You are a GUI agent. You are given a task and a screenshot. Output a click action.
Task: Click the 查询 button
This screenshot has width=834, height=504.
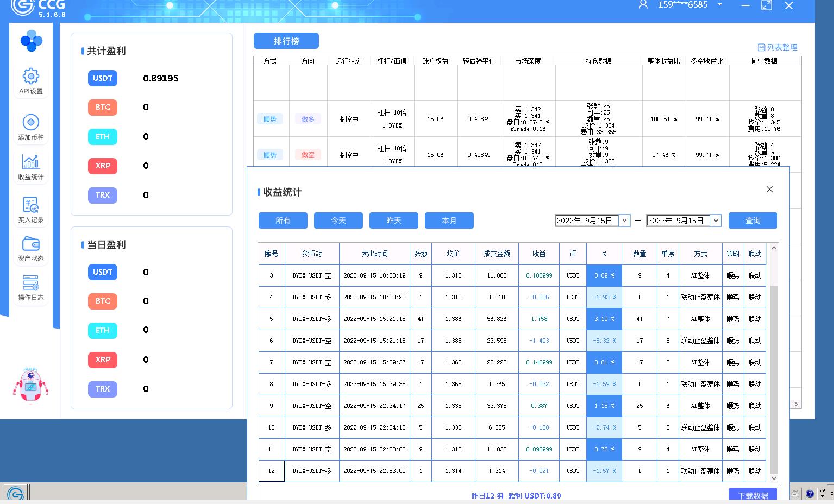click(753, 220)
